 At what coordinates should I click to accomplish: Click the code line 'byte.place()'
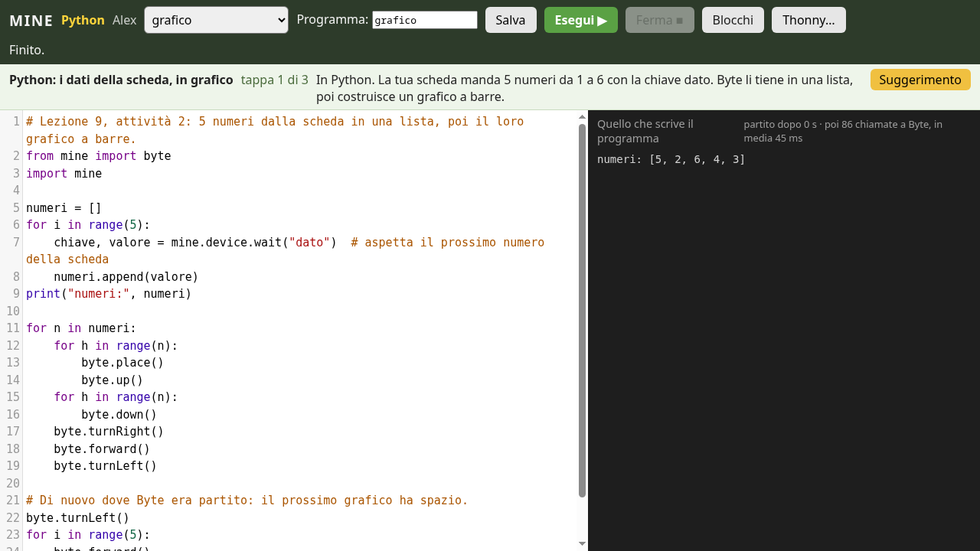point(122,363)
